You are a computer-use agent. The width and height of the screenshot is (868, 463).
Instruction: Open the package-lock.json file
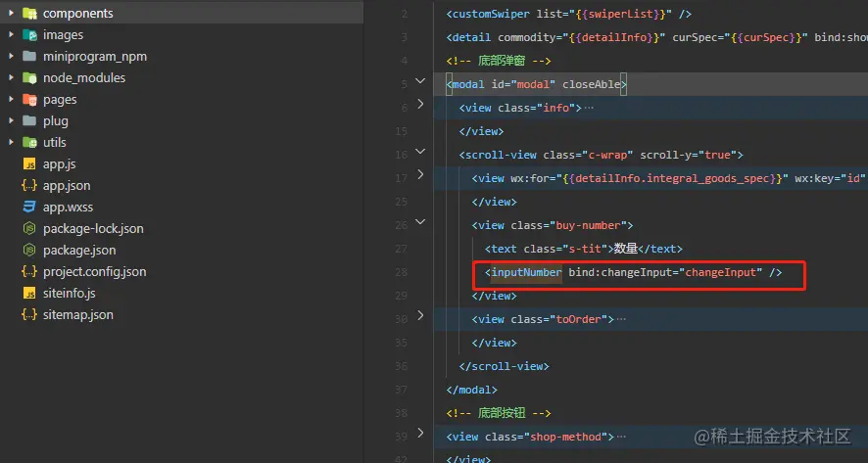93,228
